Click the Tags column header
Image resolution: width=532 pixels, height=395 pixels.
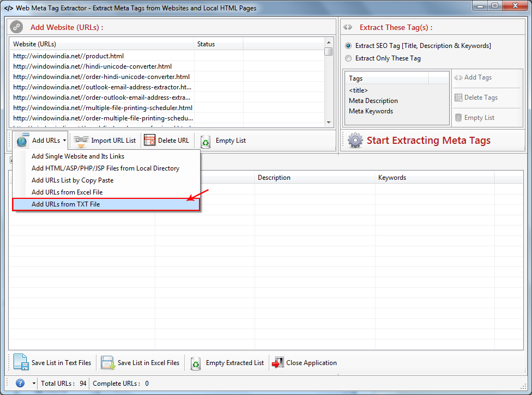pos(387,78)
